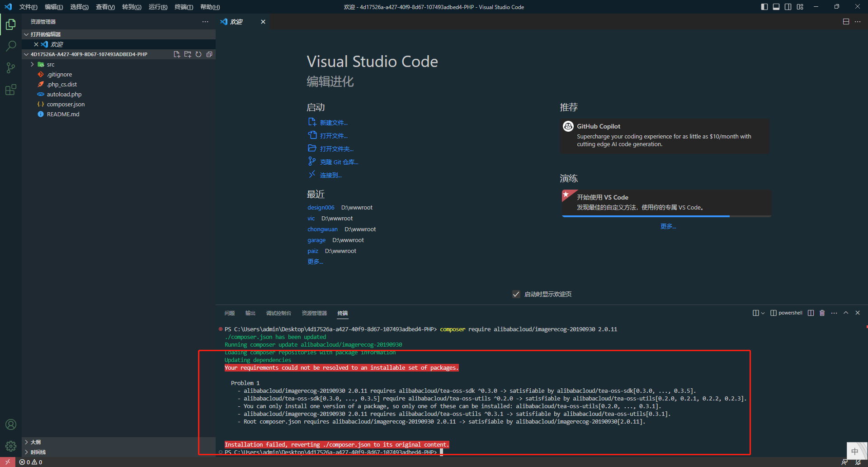Click the 打开文件夹... link
Viewport: 868px width, 467px height.
(337, 149)
